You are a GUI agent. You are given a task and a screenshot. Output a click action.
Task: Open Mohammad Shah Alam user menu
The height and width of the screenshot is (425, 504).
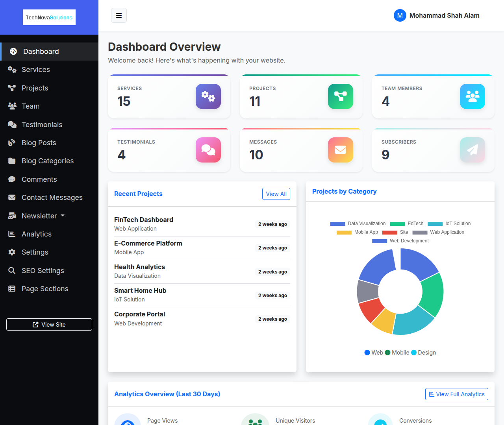point(444,15)
